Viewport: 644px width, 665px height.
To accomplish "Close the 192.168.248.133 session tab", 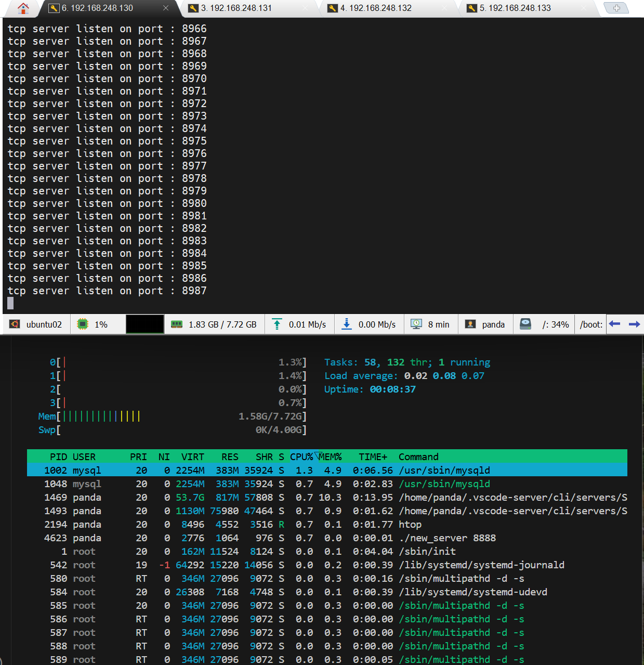I will coord(584,8).
